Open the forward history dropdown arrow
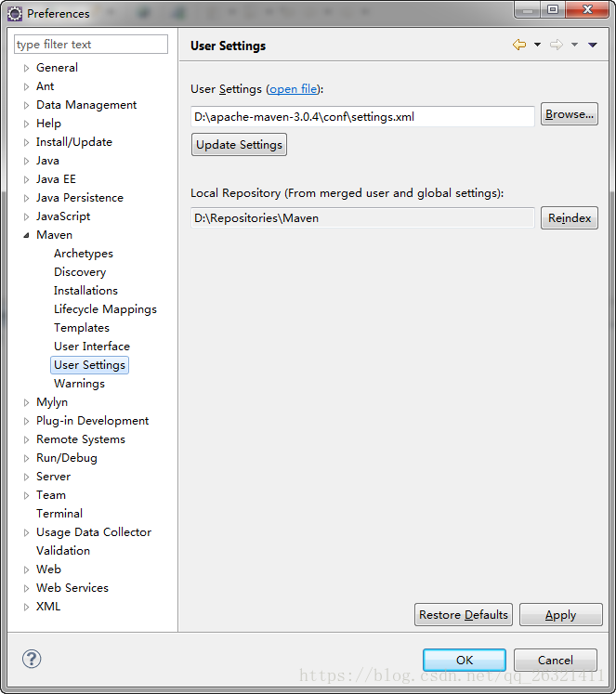Viewport: 616px width, 694px height. (574, 45)
